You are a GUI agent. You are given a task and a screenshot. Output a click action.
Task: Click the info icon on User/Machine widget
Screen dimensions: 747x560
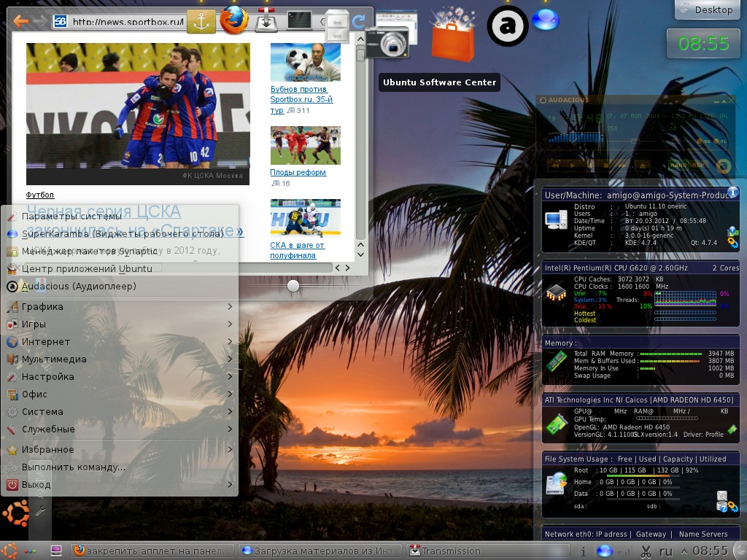(732, 192)
